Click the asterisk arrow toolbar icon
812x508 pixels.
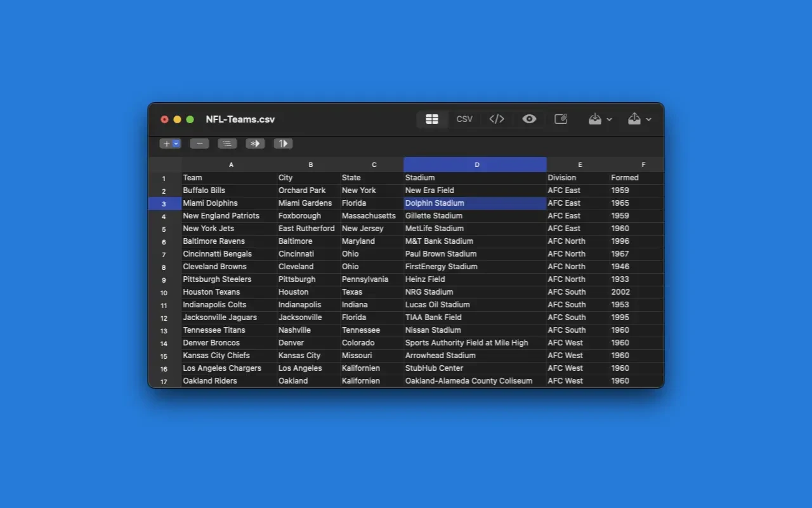click(x=255, y=144)
